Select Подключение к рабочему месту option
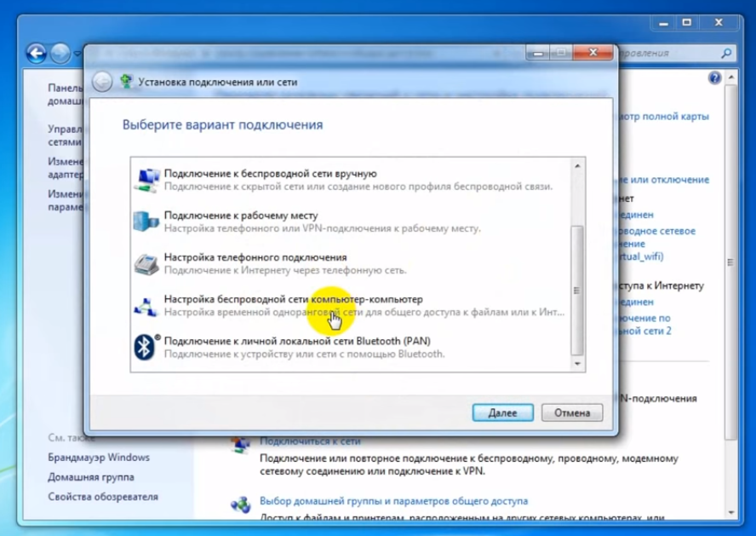This screenshot has height=536, width=756. click(351, 222)
